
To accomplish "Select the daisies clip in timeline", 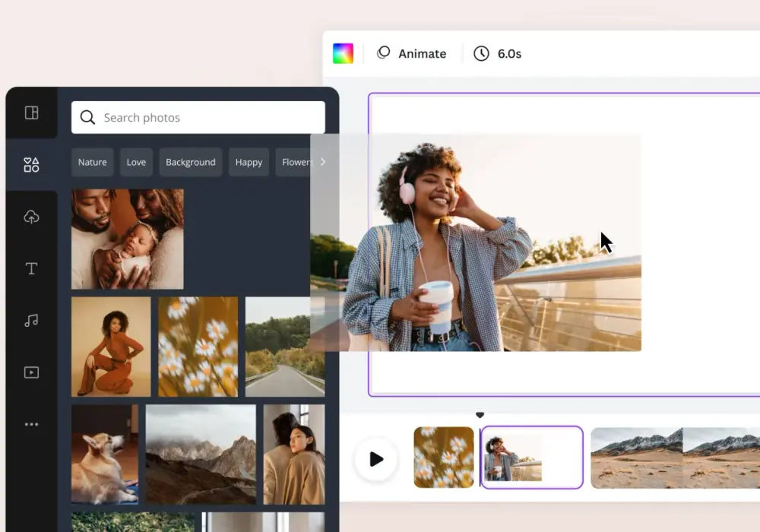I will (x=444, y=458).
